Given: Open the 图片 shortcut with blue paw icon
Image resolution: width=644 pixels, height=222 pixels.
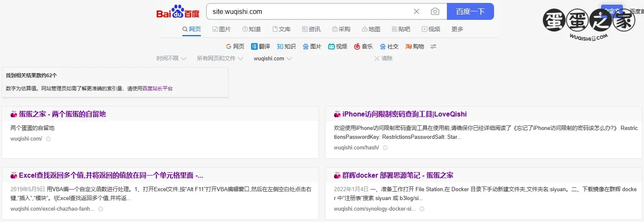Looking at the screenshot, I should pos(312,46).
